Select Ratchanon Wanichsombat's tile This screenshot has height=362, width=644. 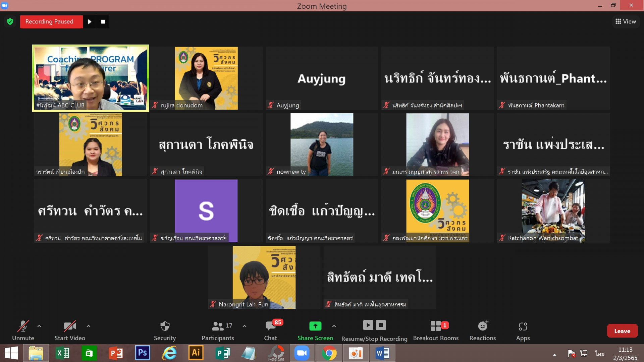click(x=553, y=211)
